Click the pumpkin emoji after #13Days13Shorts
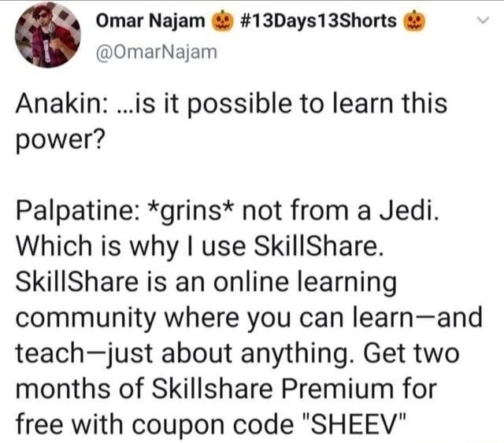This screenshot has width=504, height=443. (415, 21)
